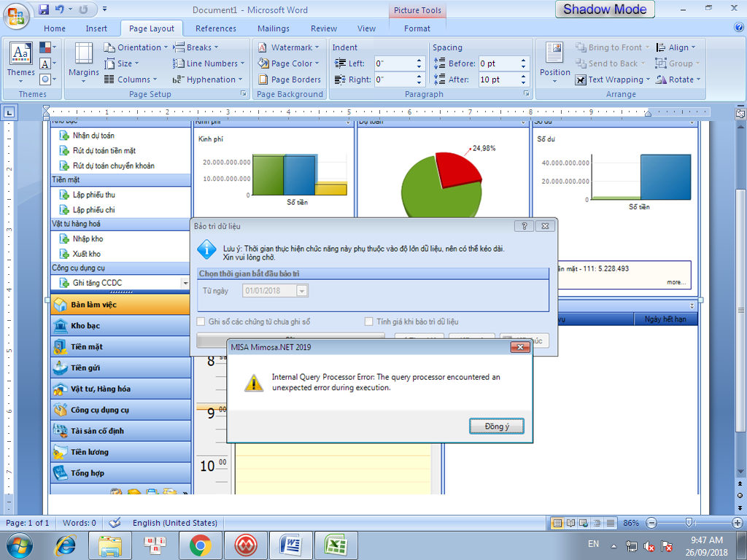Switch to Web Layout view icon
Screen dimensions: 747x560
584,523
